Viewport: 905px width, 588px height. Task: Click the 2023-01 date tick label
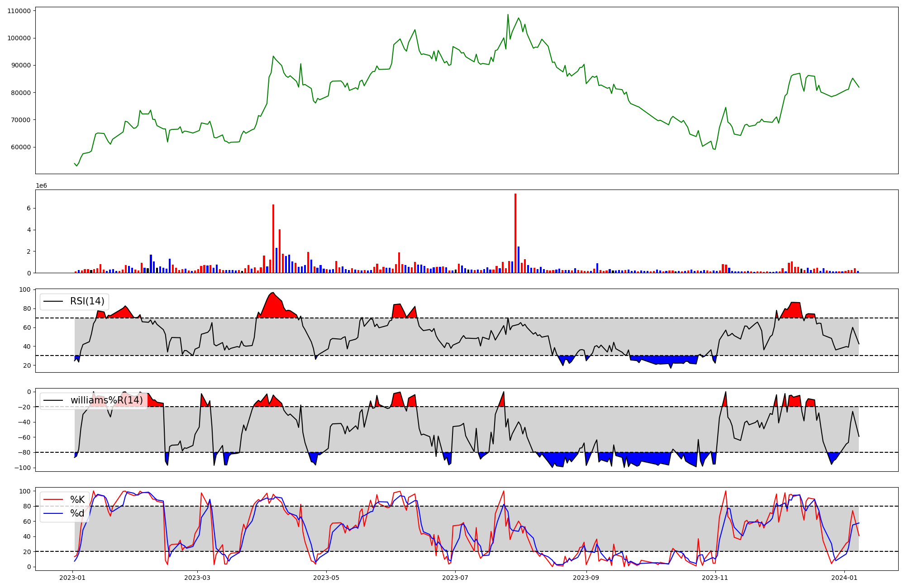pyautogui.click(x=72, y=578)
